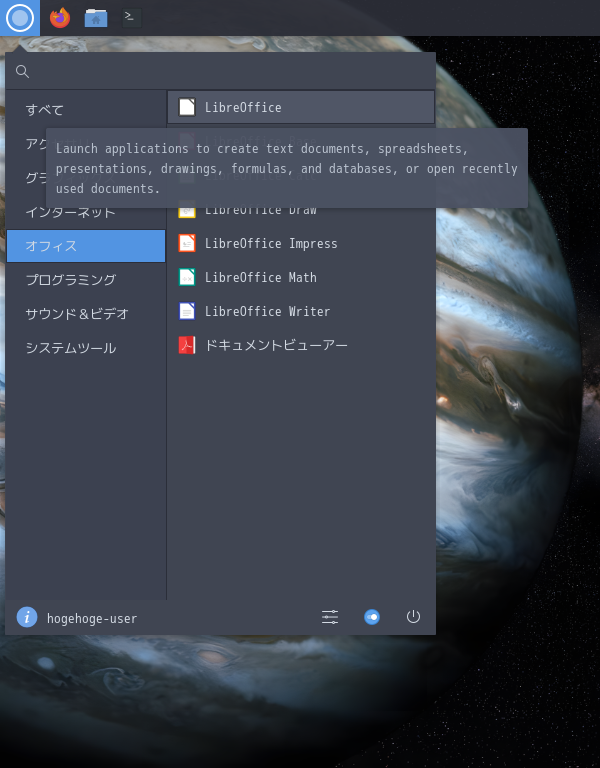Click the blue lock screen icon

(372, 617)
